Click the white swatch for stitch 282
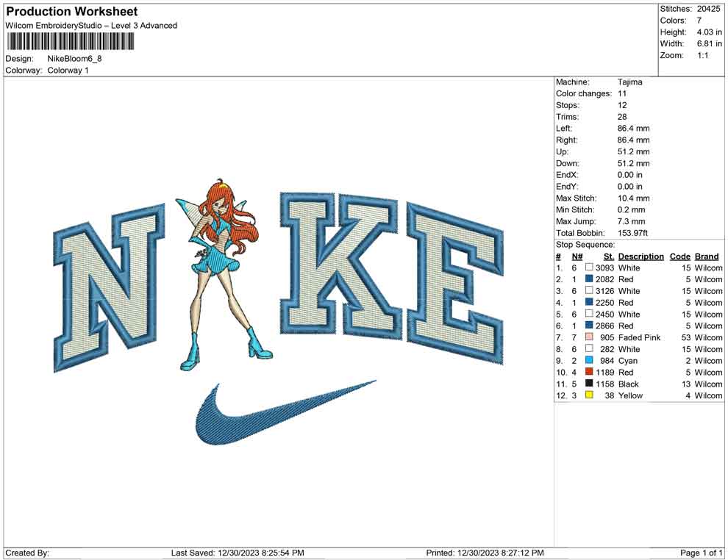Image resolution: width=728 pixels, height=560 pixels. (589, 348)
